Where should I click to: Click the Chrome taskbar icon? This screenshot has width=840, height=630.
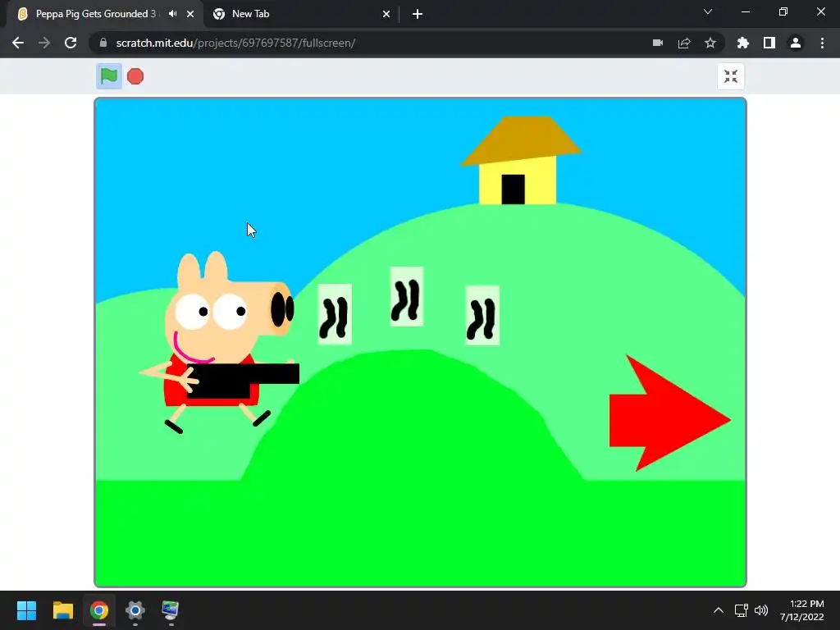pos(99,610)
